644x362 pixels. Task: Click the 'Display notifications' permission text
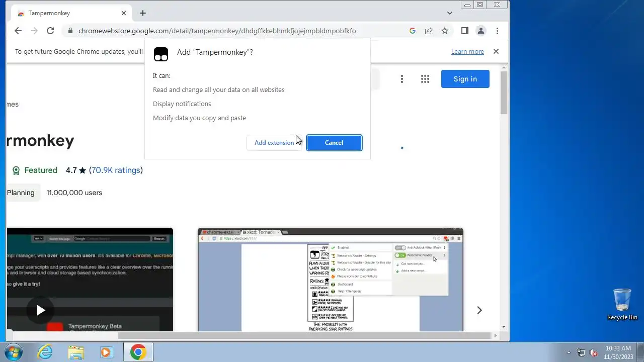point(182,104)
